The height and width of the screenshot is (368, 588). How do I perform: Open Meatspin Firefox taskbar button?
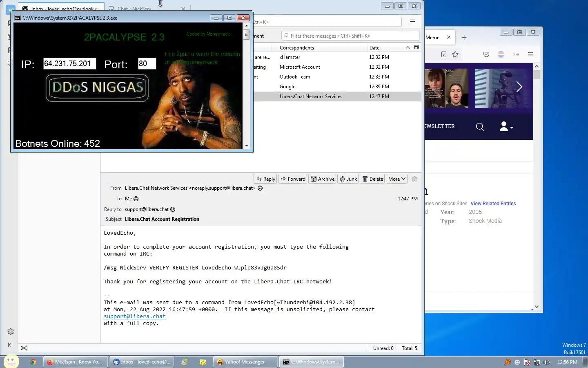(x=75, y=362)
